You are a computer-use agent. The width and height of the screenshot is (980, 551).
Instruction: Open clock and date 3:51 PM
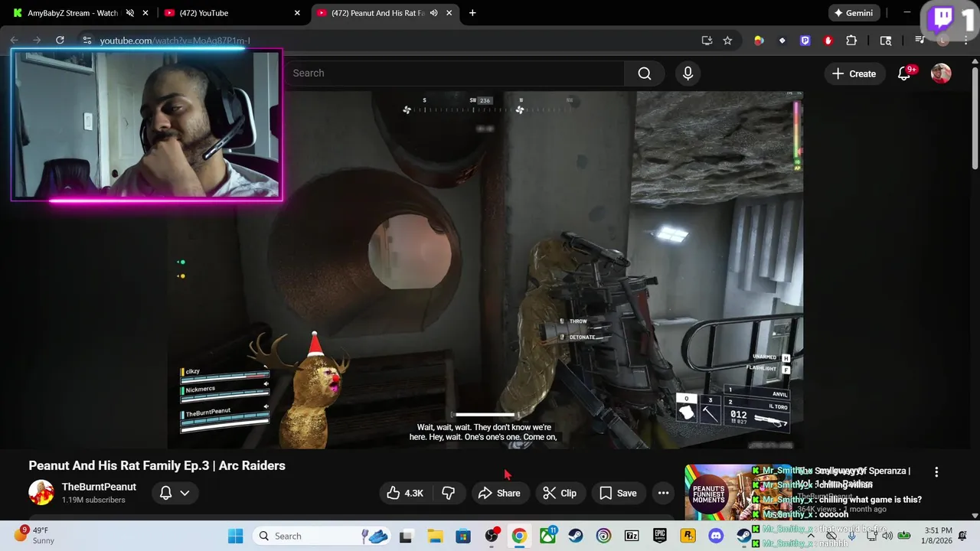point(938,535)
